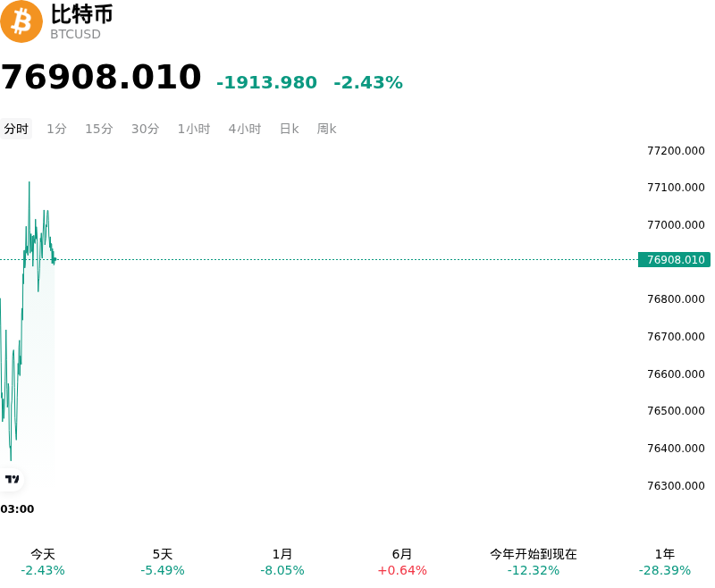Image resolution: width=715 pixels, height=588 pixels.
Task: Click the BTCUSD ticker symbol
Action: point(75,35)
